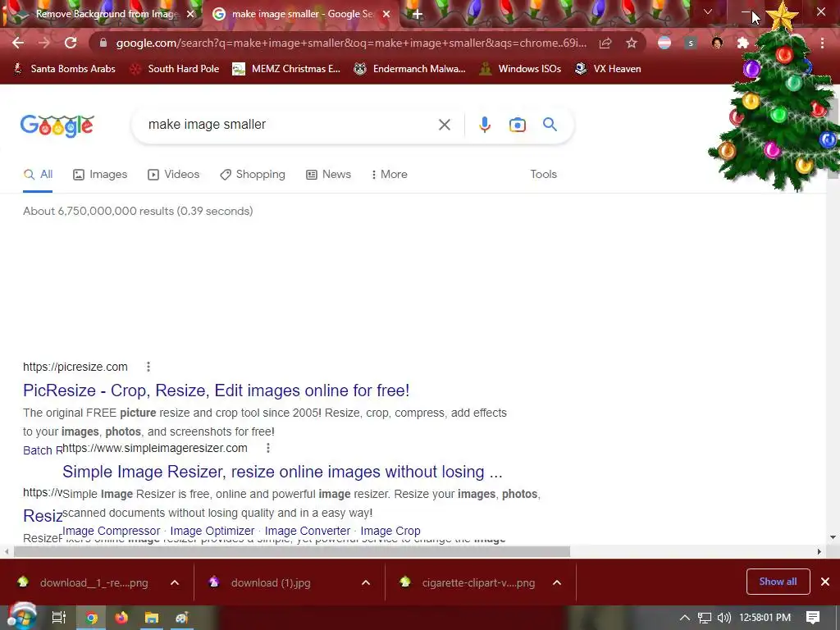The height and width of the screenshot is (630, 840).
Task: Submit search with magnifying glass icon
Action: (550, 125)
